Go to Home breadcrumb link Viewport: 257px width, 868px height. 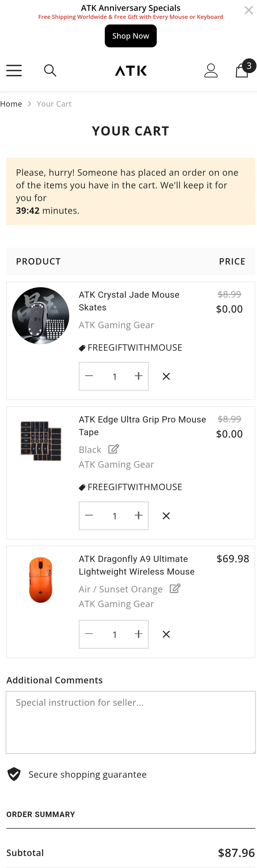pos(11,104)
